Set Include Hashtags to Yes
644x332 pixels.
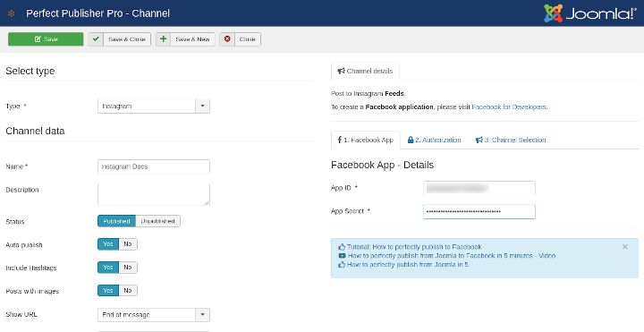point(108,267)
